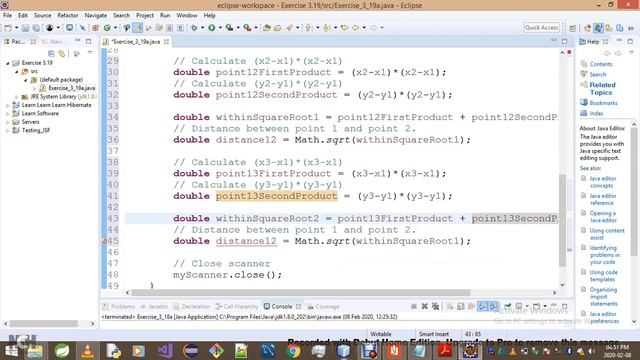
Task: Open Help Index link
Action: 596,113
